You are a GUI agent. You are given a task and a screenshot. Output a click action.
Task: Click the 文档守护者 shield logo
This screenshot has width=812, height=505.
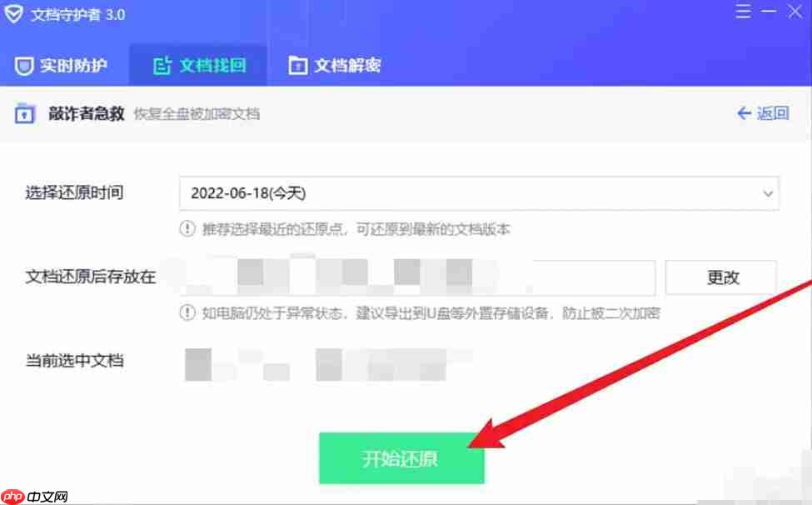click(14, 14)
